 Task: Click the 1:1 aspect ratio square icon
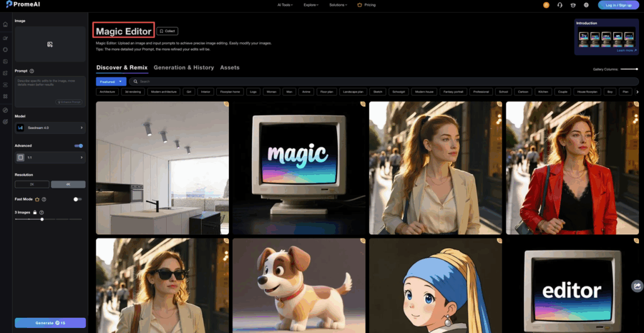20,157
